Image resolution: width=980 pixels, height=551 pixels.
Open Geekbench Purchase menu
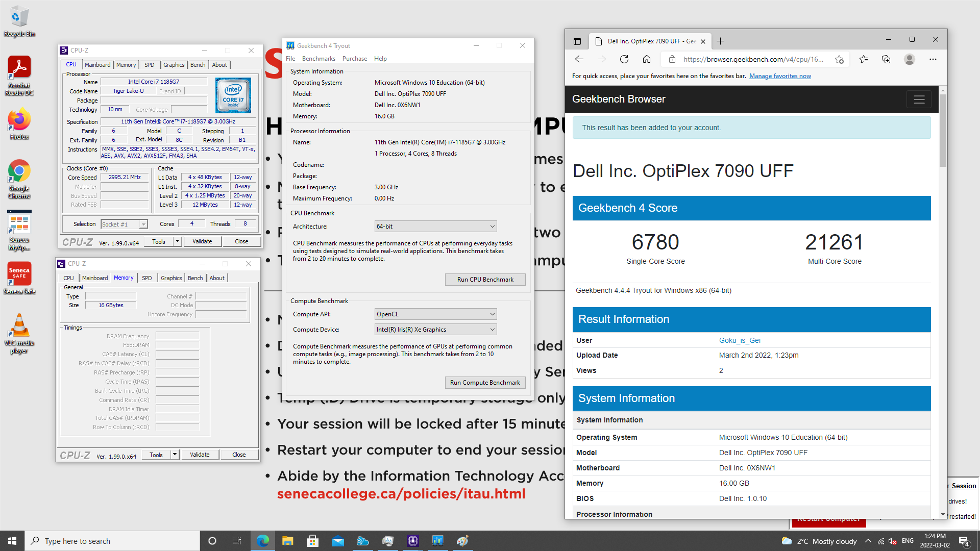(x=355, y=59)
